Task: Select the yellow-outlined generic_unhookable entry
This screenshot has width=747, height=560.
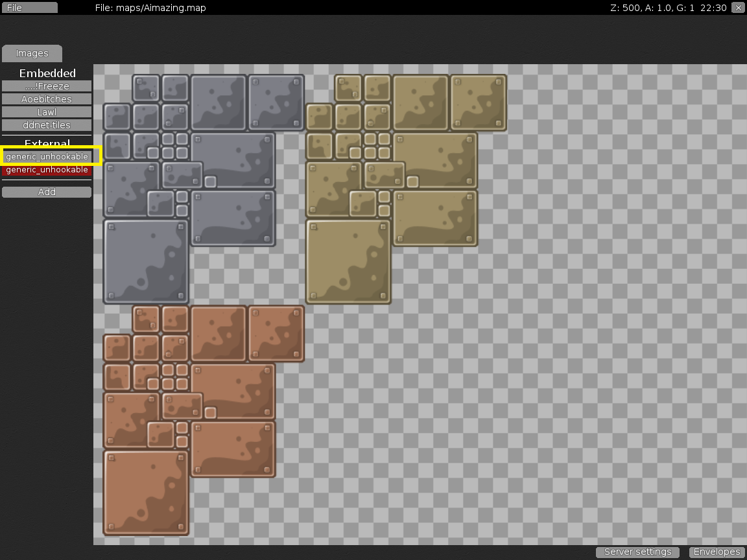Action: (47, 156)
